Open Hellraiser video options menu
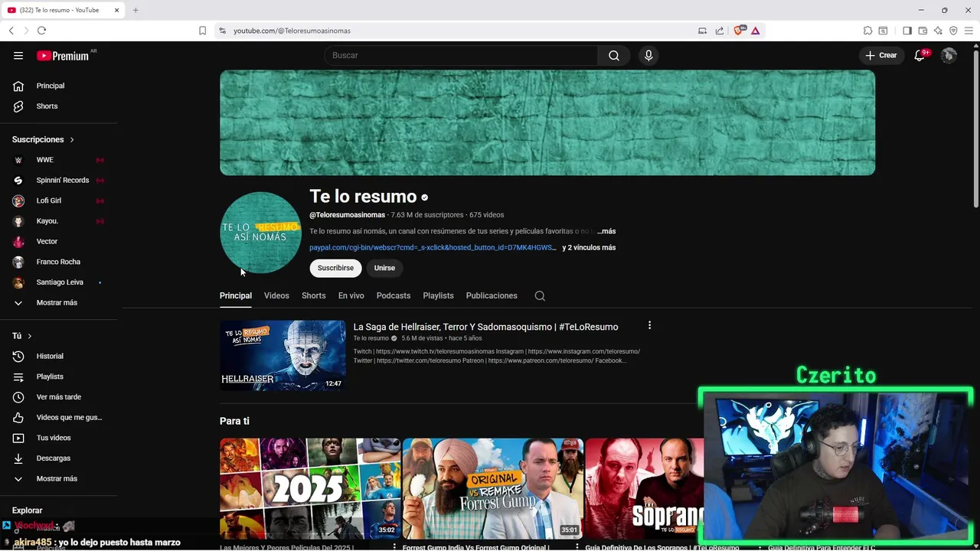The image size is (980, 551). (x=649, y=325)
